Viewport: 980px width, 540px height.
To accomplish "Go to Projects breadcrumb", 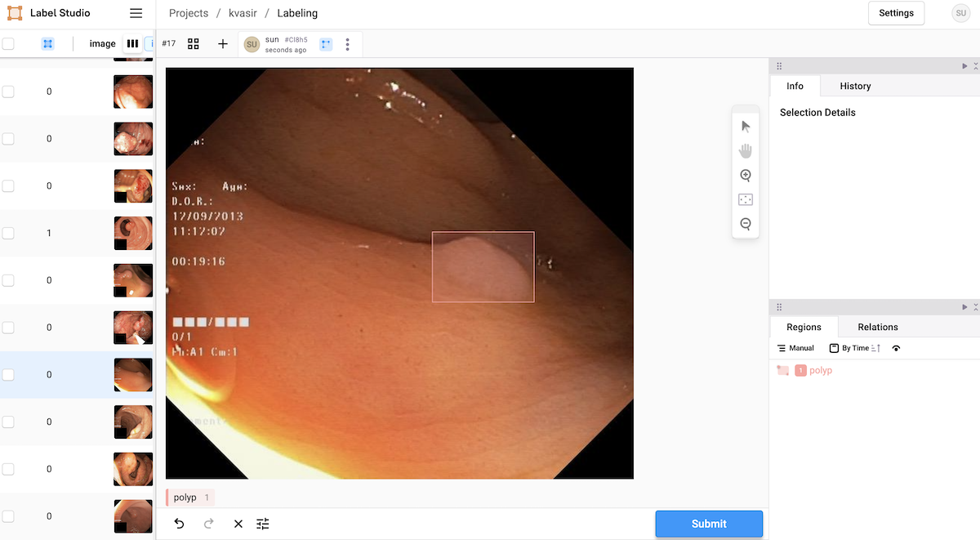I will click(189, 13).
